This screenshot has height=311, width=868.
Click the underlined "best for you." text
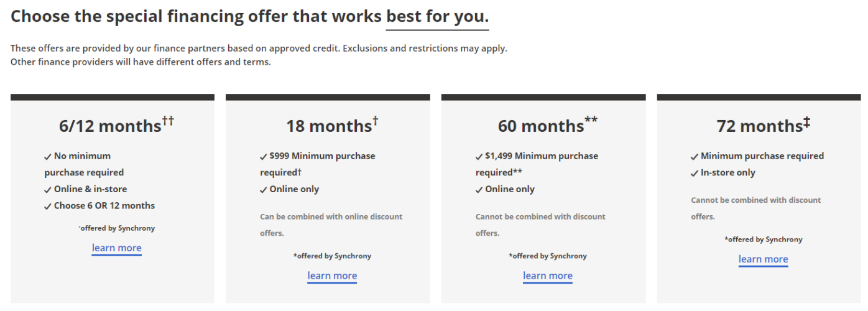point(437,16)
